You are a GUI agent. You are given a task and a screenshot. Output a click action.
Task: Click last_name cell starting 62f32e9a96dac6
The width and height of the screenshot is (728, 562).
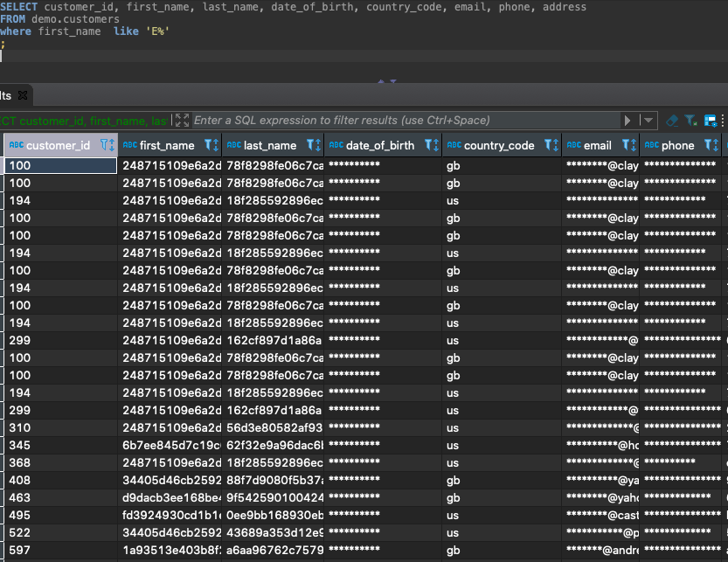273,446
